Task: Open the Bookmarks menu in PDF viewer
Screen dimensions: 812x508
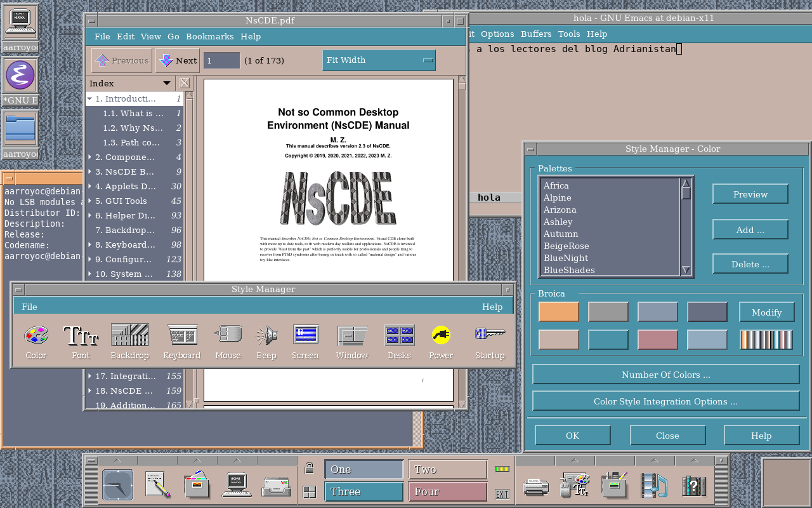Action: tap(209, 37)
